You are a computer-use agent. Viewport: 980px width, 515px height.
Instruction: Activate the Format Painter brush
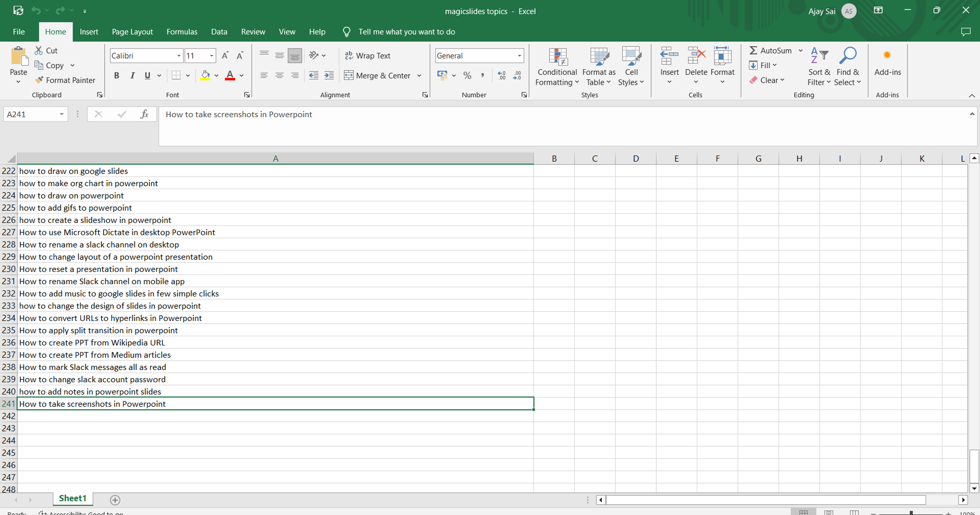[39, 80]
